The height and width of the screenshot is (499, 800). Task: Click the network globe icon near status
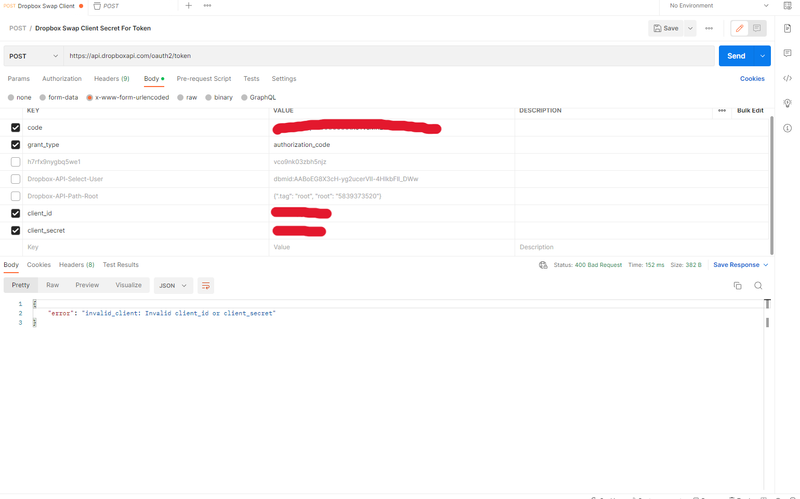point(543,265)
